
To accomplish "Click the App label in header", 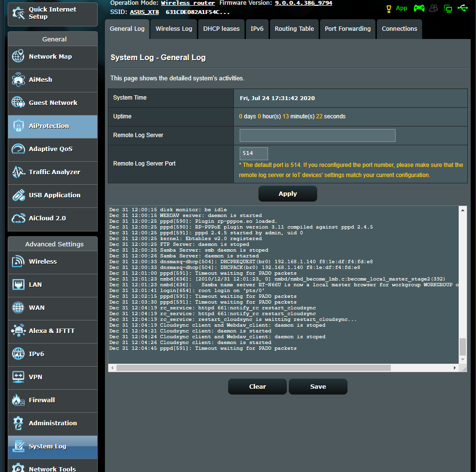I will tap(401, 8).
